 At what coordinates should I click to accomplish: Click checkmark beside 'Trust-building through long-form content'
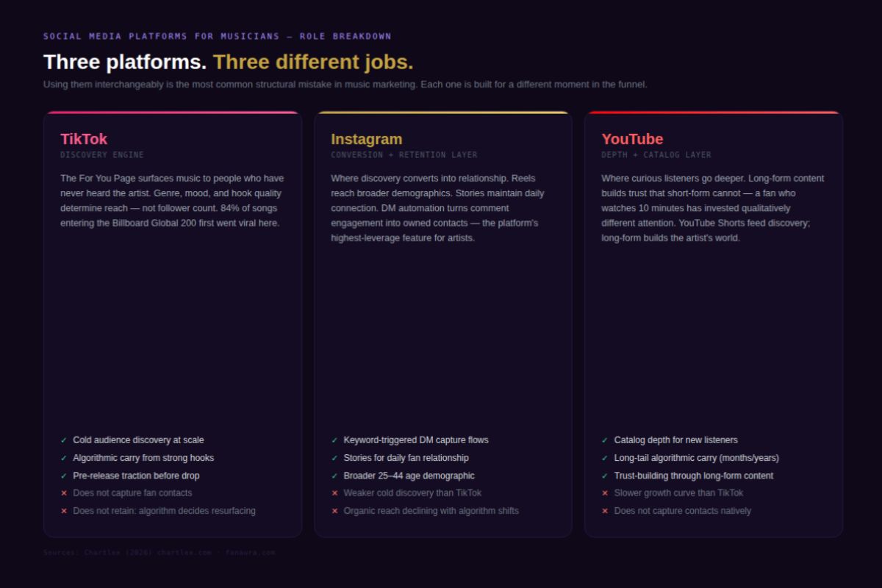[x=605, y=476]
